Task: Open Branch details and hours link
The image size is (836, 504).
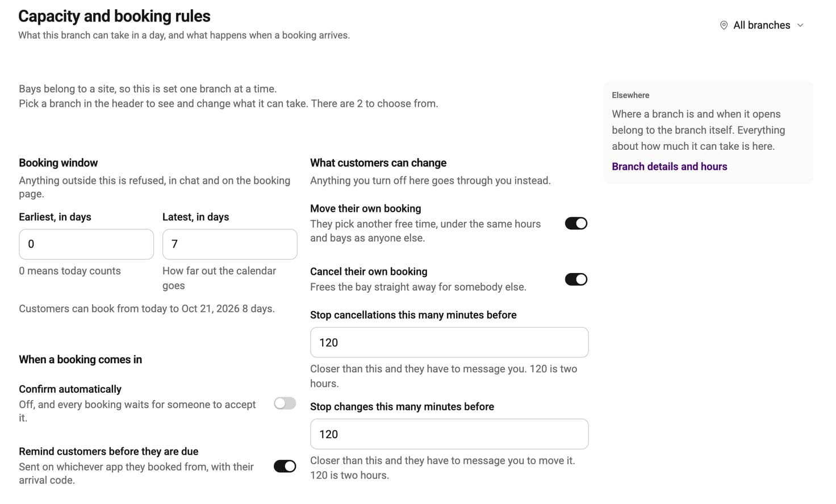Action: tap(669, 166)
